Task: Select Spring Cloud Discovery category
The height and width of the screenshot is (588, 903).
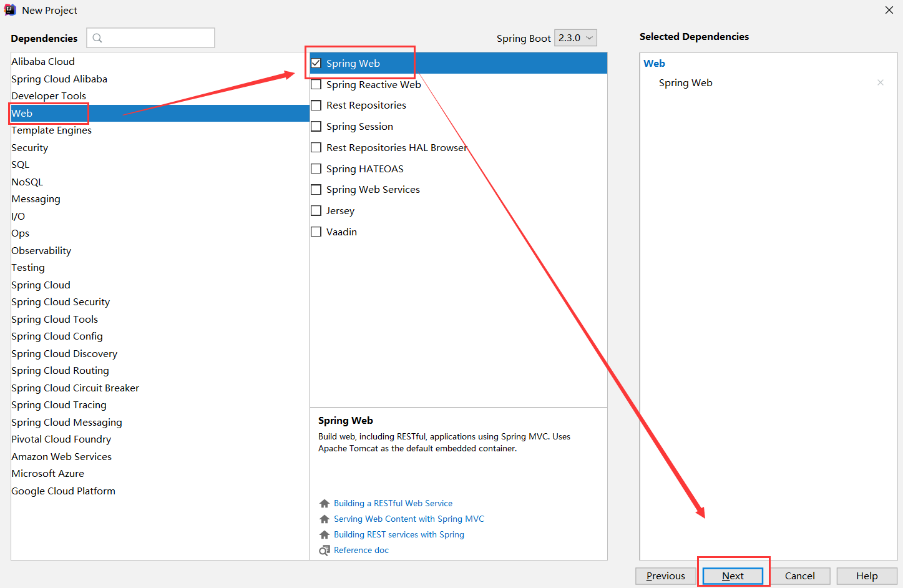Action: [160, 353]
